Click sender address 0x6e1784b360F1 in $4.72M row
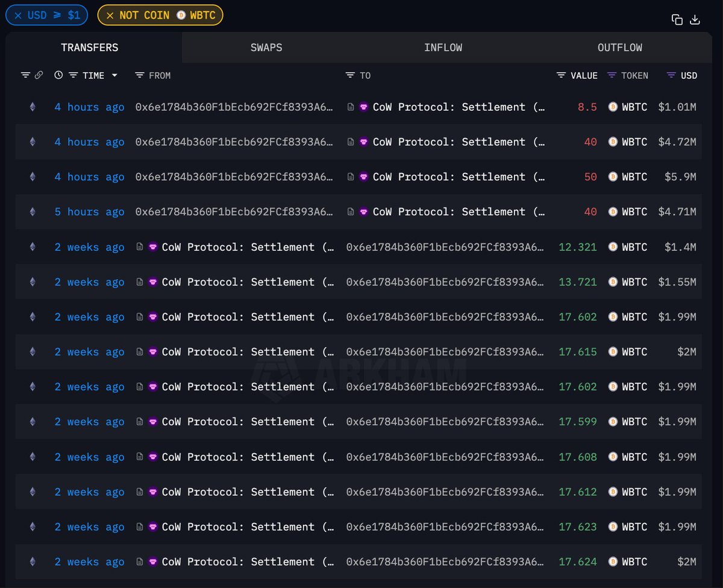Screen dimensions: 723x588 pyautogui.click(x=234, y=142)
